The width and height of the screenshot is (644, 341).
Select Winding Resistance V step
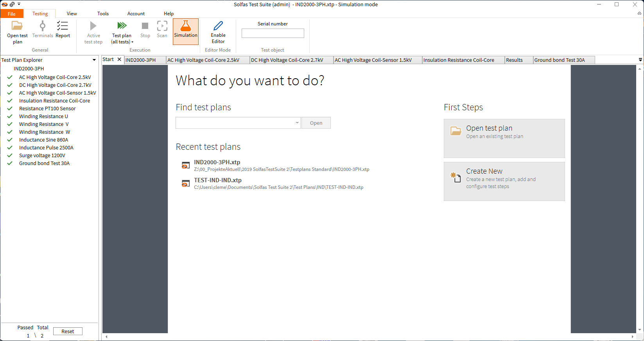coord(44,124)
